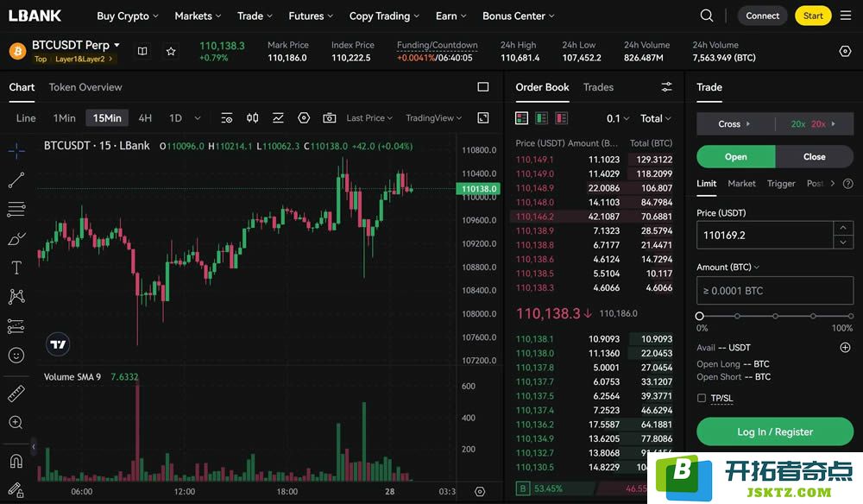Open the search magnifier in header

click(x=707, y=16)
